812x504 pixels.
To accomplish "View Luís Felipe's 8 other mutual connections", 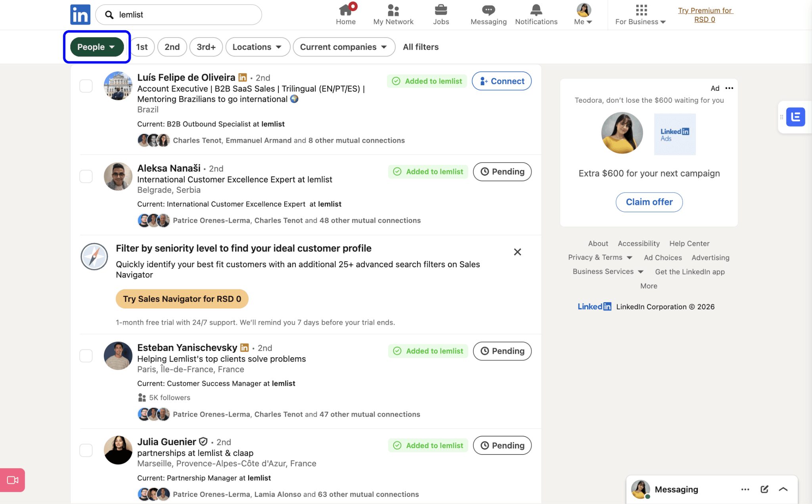I will click(x=356, y=140).
